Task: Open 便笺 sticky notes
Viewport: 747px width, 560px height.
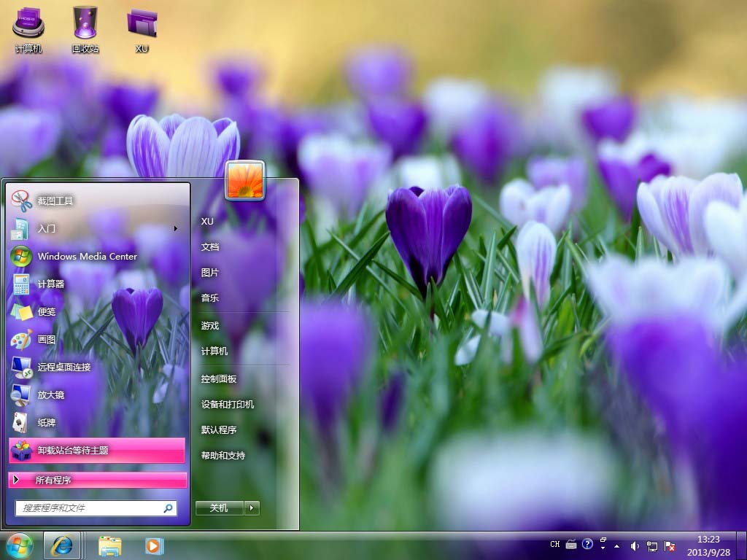Action: (47, 311)
